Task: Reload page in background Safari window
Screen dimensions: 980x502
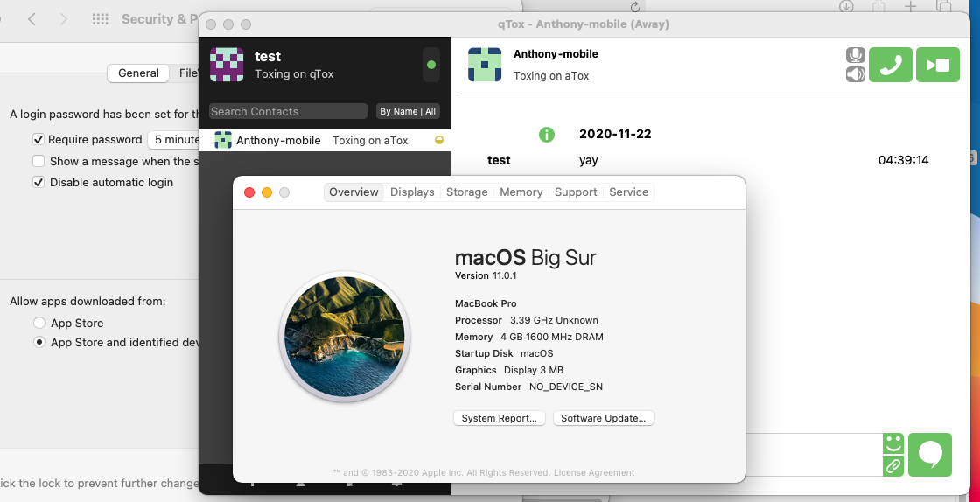Action: click(635, 7)
